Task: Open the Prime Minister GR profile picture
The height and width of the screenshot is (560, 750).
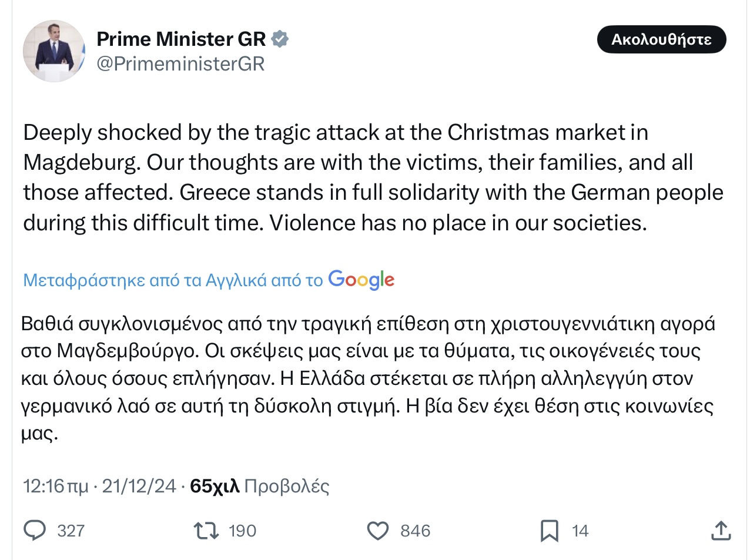Action: tap(54, 51)
